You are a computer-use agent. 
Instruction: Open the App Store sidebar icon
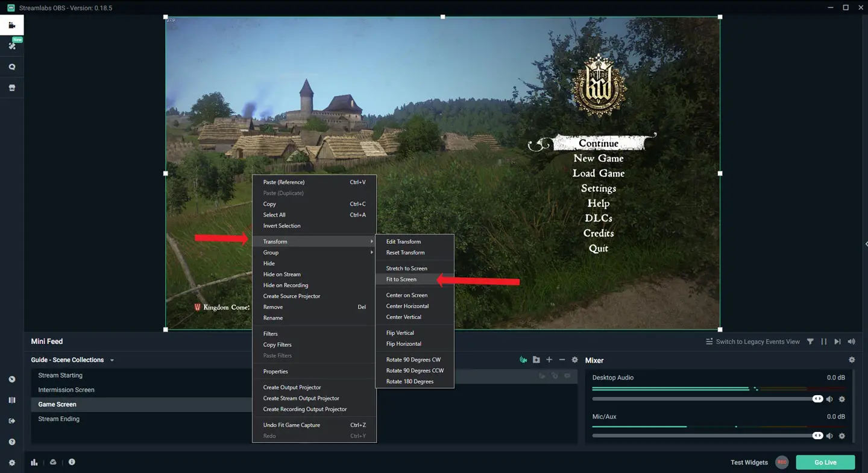11,87
